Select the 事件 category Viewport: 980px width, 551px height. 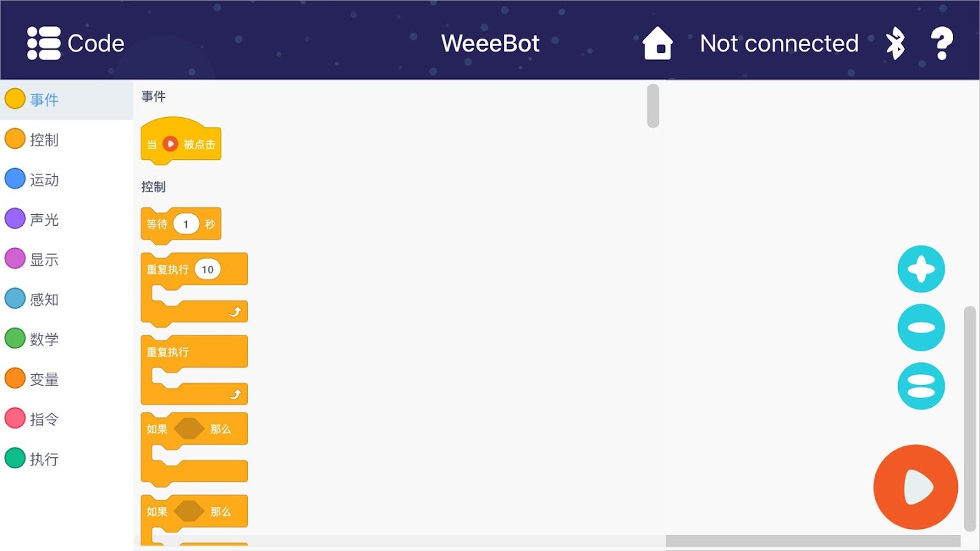point(44,100)
